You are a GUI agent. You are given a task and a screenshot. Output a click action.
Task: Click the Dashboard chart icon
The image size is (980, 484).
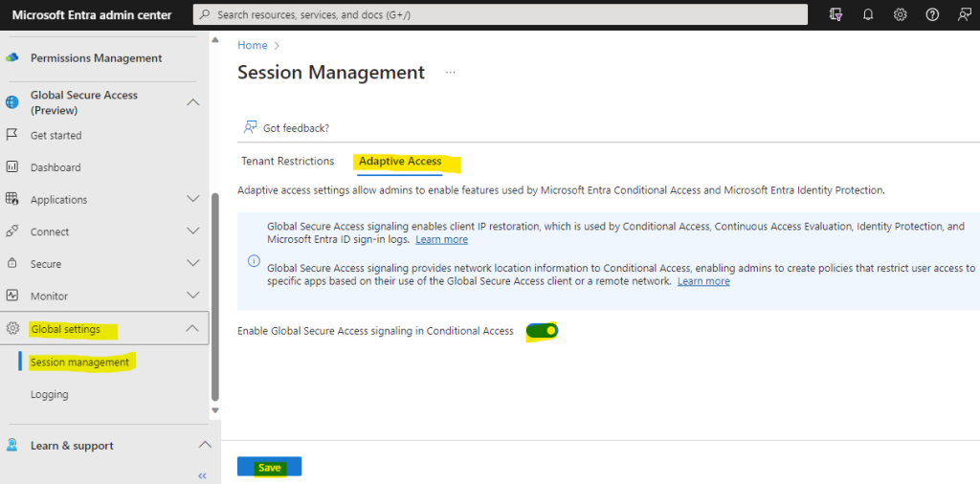tap(11, 167)
